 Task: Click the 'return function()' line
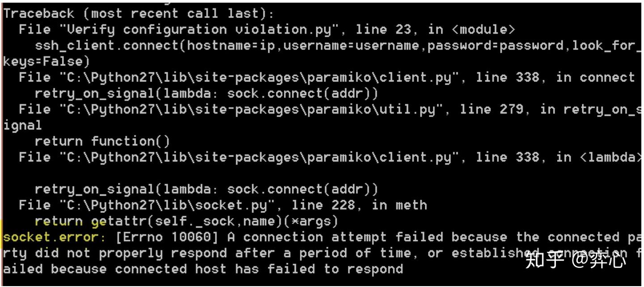(102, 142)
